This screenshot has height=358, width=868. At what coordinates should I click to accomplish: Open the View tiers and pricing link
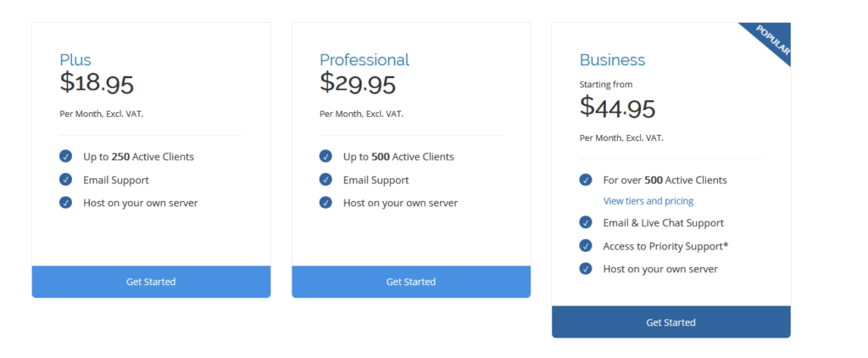(648, 201)
